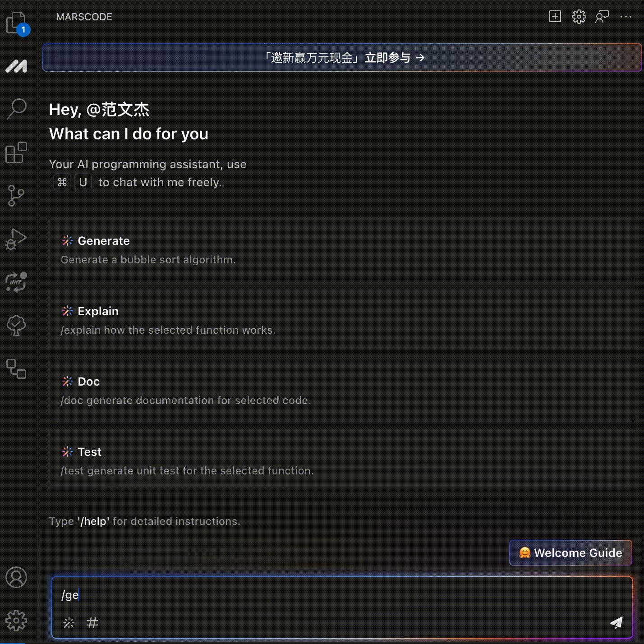Open the MarsCode icon in activity bar
This screenshot has width=644, height=644.
[16, 66]
